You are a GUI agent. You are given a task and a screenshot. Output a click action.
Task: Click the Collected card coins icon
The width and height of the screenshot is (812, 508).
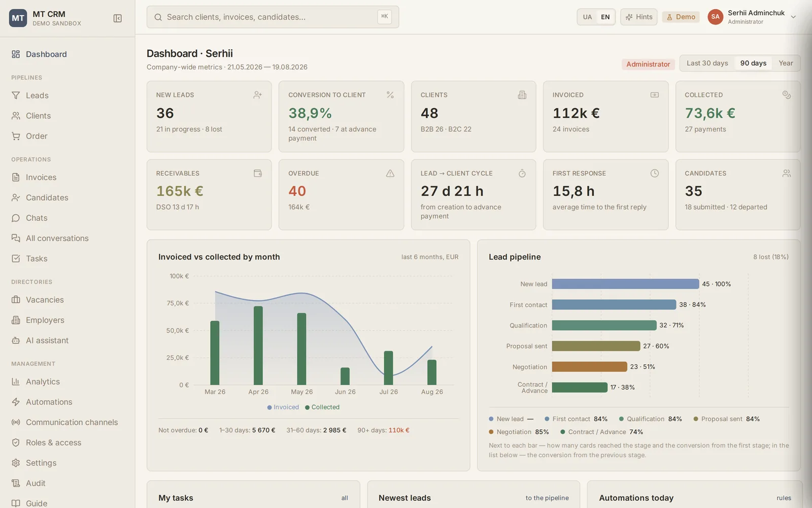click(787, 95)
